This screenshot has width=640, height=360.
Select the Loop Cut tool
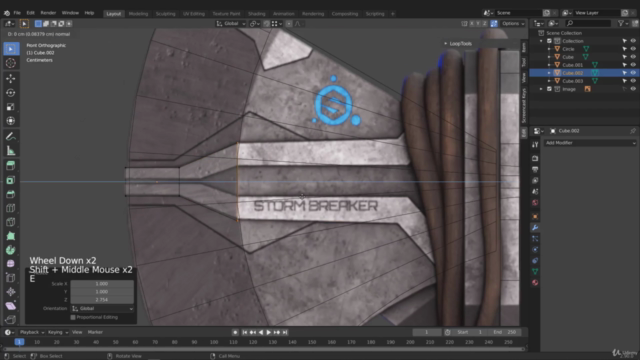11,208
